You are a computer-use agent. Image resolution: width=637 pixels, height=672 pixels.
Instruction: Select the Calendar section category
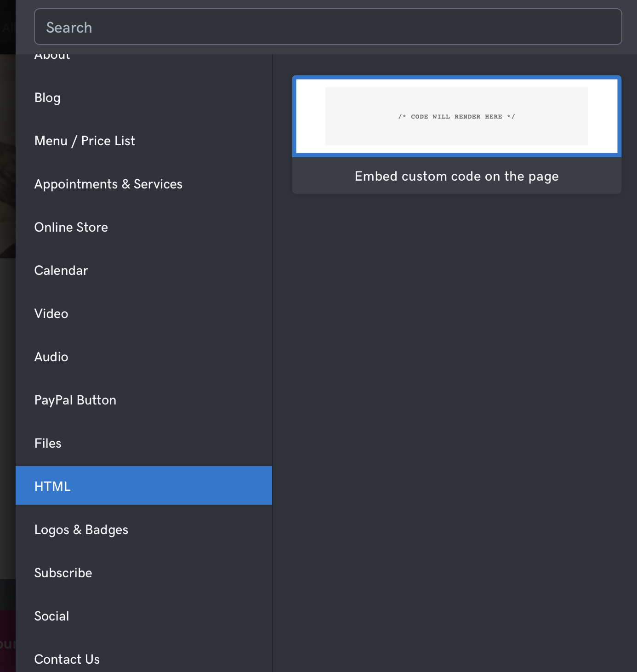point(61,271)
